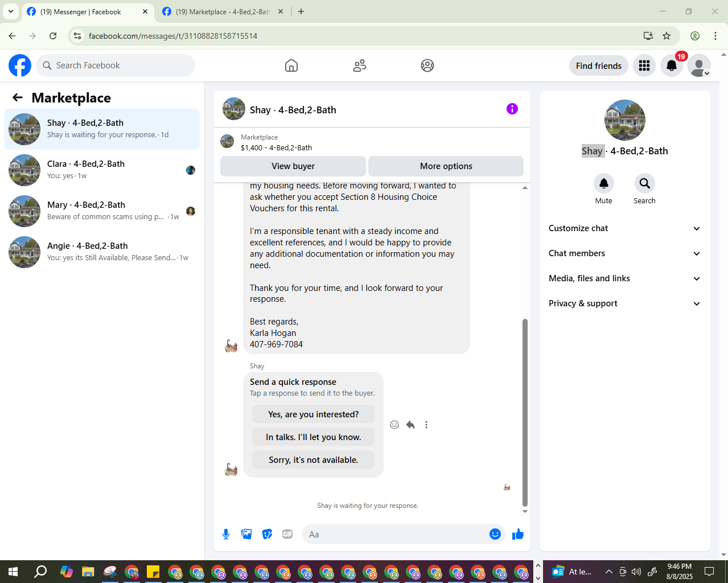
Task: View site information icon in address bar
Action: (x=78, y=36)
